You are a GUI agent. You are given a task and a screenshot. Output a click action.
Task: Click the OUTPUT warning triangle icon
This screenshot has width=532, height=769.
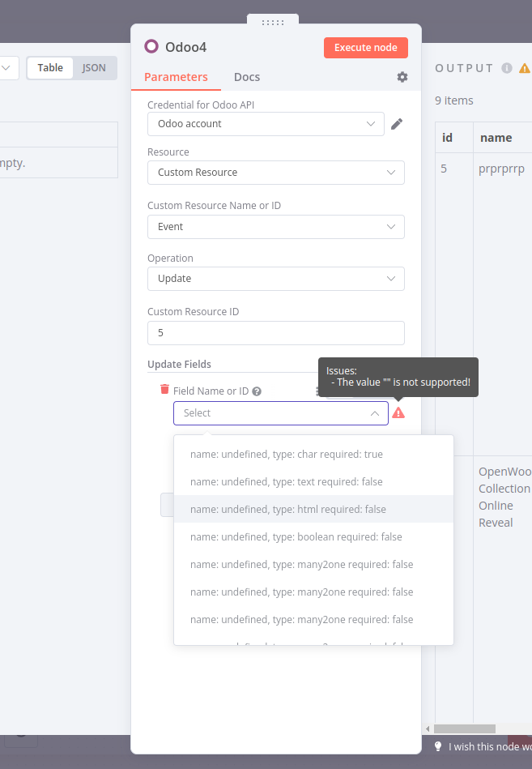[x=525, y=69]
